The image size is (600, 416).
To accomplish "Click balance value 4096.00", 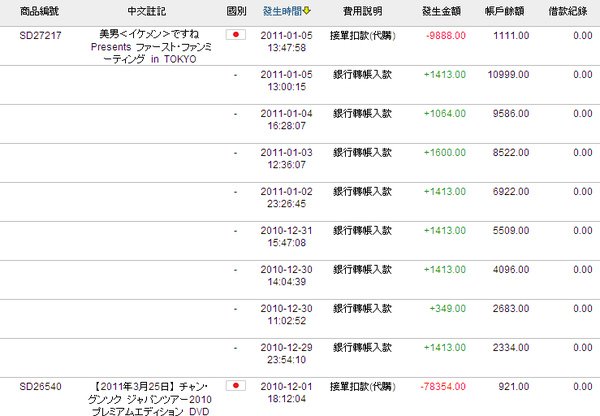I will (x=511, y=270).
